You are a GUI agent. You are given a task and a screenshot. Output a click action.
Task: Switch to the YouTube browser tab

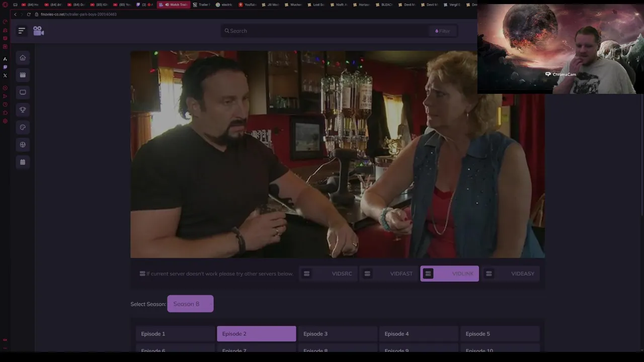point(248,5)
